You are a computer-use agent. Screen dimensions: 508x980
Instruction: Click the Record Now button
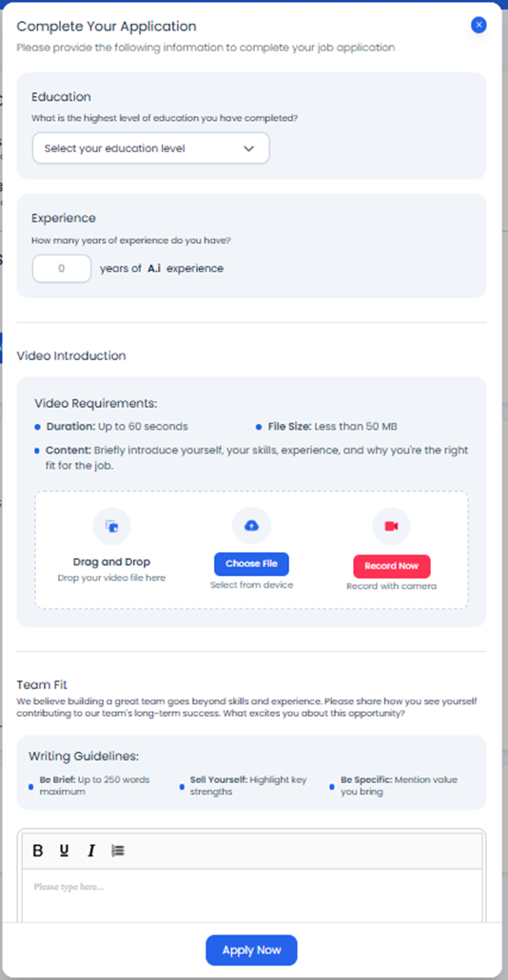point(392,567)
